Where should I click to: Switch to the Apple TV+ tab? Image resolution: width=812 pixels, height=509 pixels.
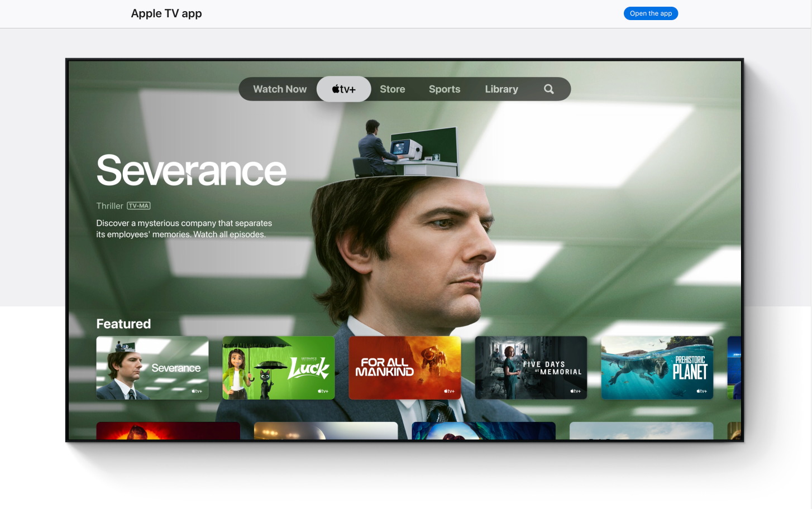[343, 89]
